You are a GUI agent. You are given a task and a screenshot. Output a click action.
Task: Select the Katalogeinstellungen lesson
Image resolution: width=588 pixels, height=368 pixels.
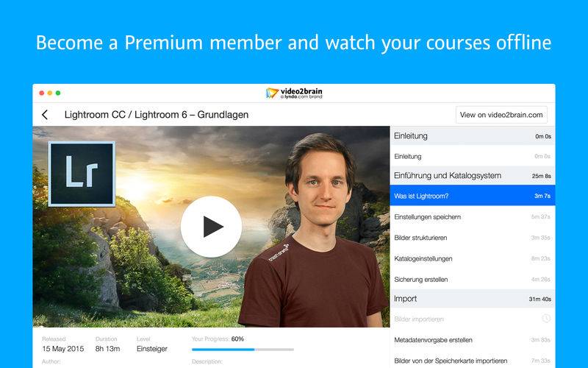coord(473,258)
